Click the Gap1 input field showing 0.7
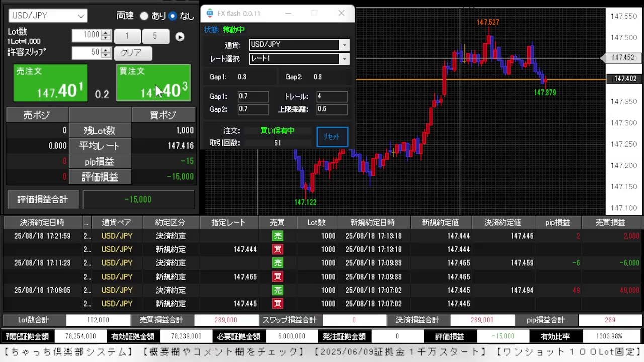Image resolution: width=644 pixels, height=362 pixels. 253,96
